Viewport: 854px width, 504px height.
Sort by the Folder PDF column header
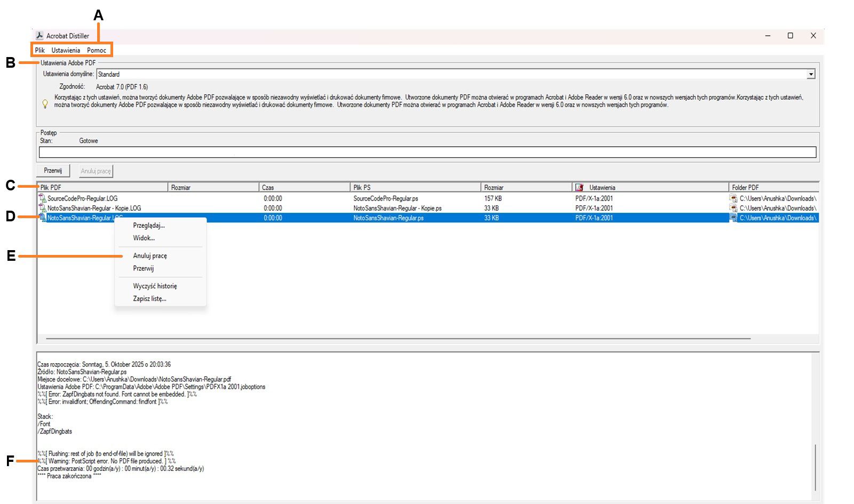pyautogui.click(x=774, y=187)
